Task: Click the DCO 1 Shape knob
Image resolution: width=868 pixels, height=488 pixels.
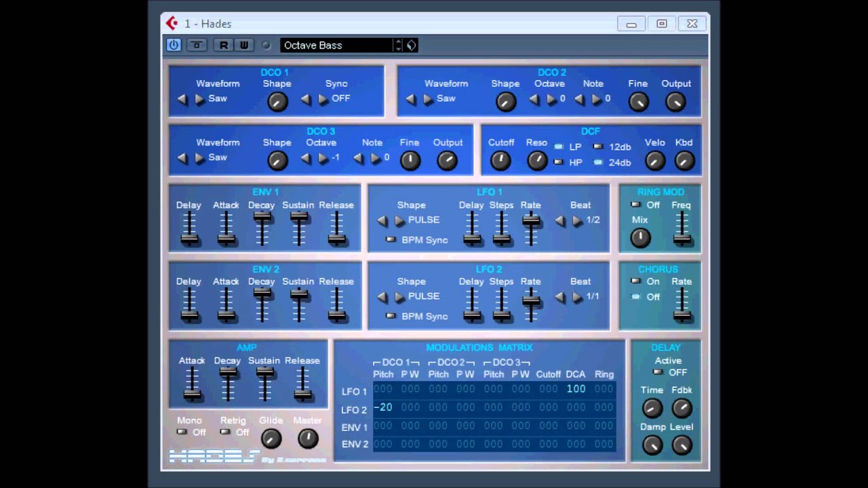Action: click(277, 102)
